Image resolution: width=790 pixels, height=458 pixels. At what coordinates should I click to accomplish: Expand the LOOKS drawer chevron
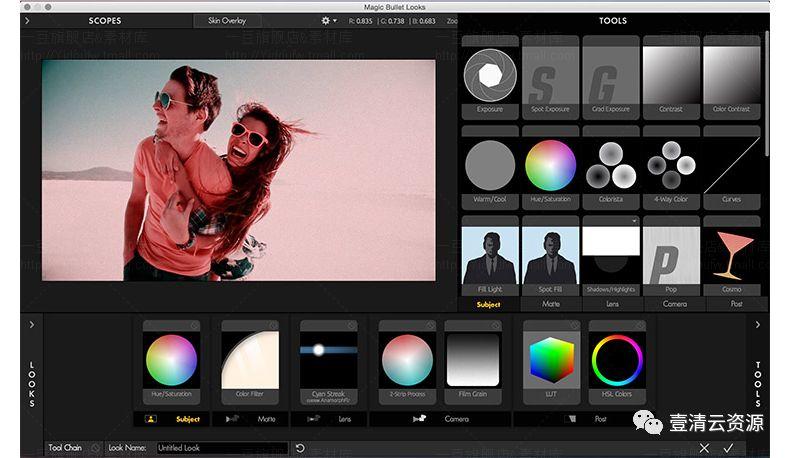point(32,325)
